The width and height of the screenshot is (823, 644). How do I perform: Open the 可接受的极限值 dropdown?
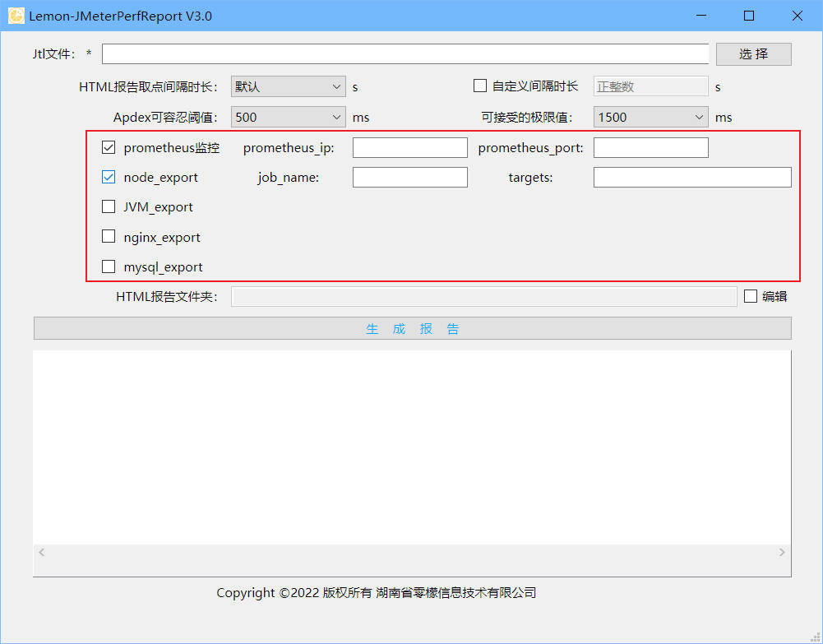tap(651, 117)
